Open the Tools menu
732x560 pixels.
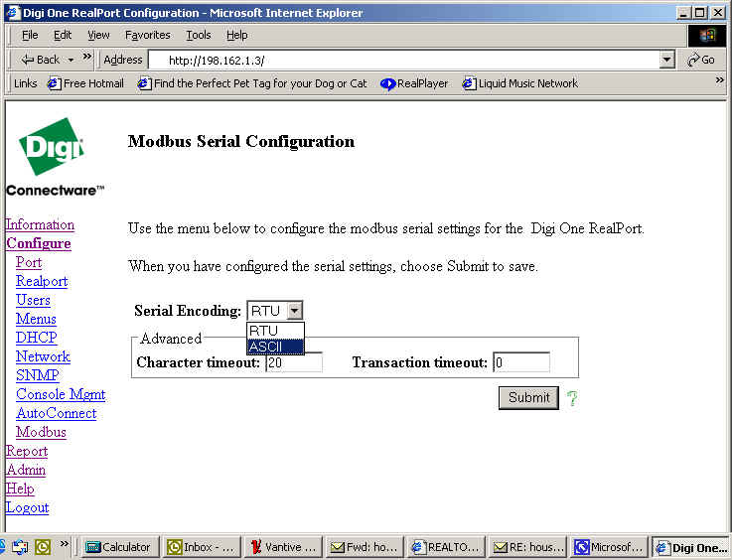pos(199,35)
